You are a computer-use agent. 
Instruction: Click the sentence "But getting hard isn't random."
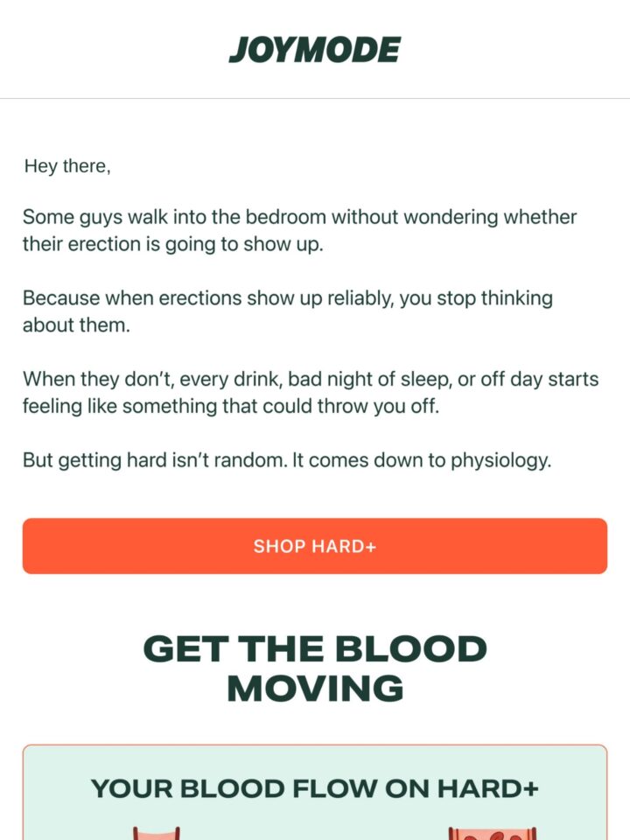(156, 460)
